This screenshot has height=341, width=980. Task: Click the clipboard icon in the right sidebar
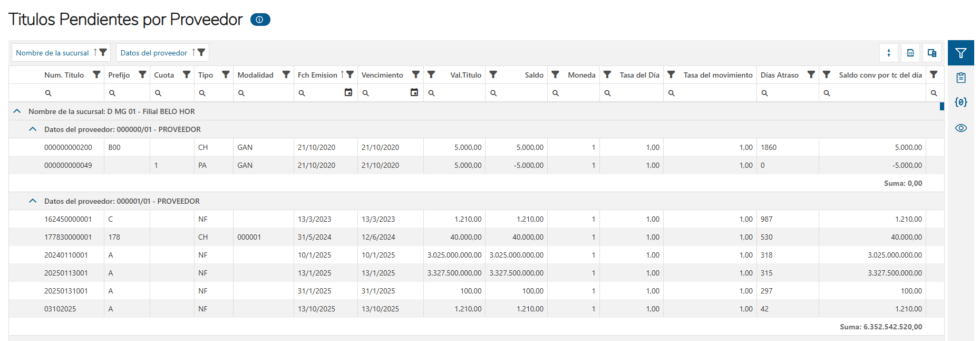[x=960, y=78]
